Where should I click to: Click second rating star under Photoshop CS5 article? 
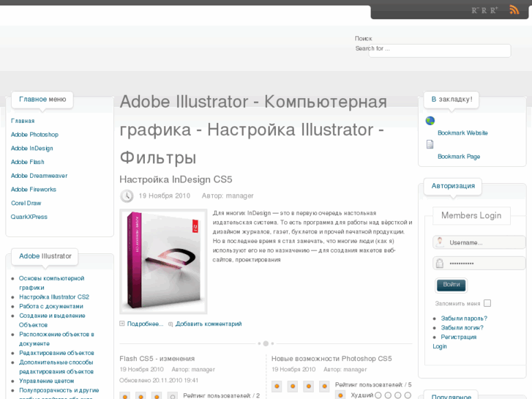tap(293, 386)
